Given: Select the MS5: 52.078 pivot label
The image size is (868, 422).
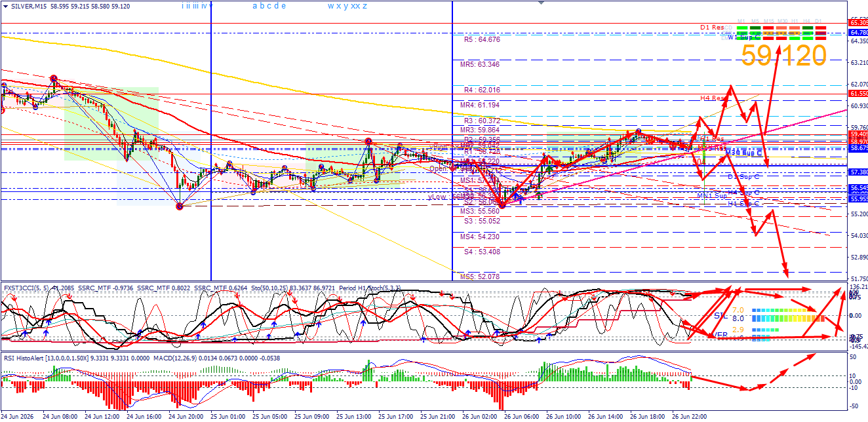Looking at the screenshot, I should [x=480, y=277].
